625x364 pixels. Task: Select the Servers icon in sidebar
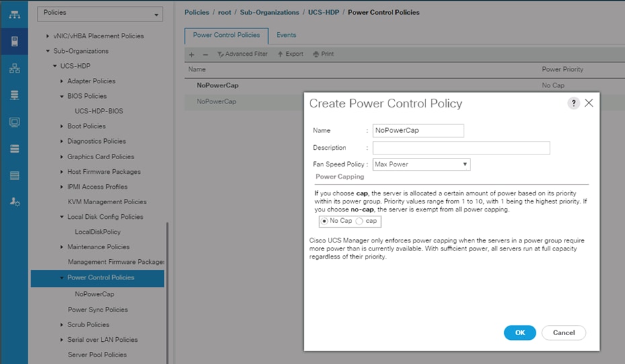[x=14, y=41]
